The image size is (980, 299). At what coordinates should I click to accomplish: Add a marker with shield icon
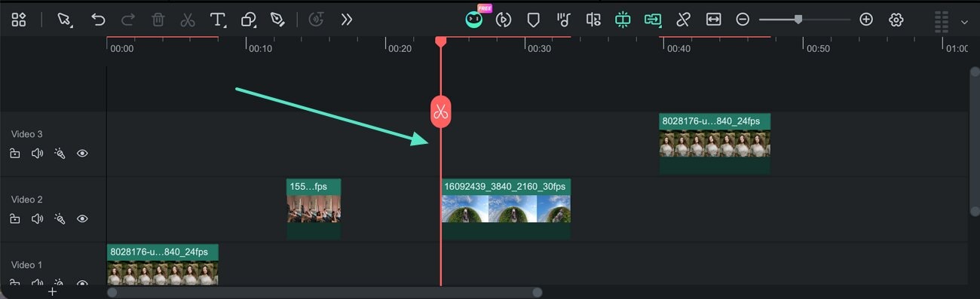click(x=533, y=20)
